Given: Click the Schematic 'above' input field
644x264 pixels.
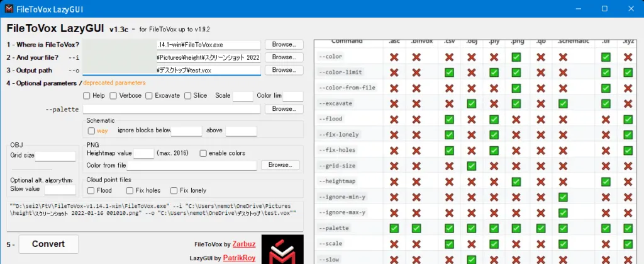Looking at the screenshot, I should coord(241,131).
